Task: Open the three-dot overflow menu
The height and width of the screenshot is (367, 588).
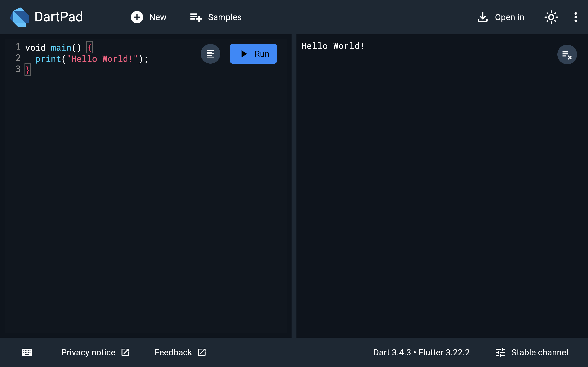Action: [x=575, y=17]
